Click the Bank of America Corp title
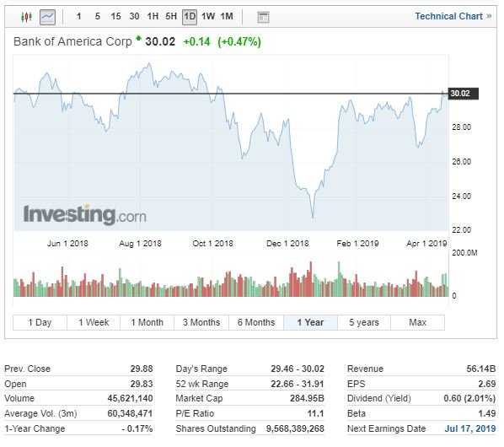 click(72, 41)
